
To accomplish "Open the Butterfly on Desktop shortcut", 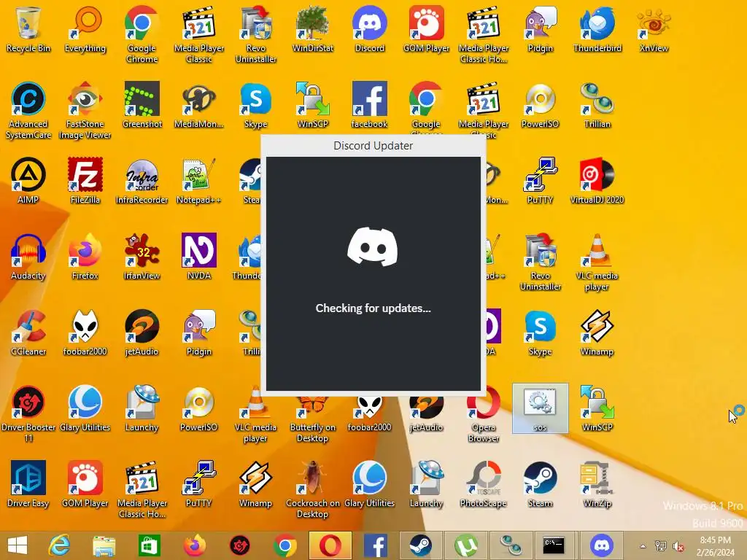I will click(x=312, y=419).
